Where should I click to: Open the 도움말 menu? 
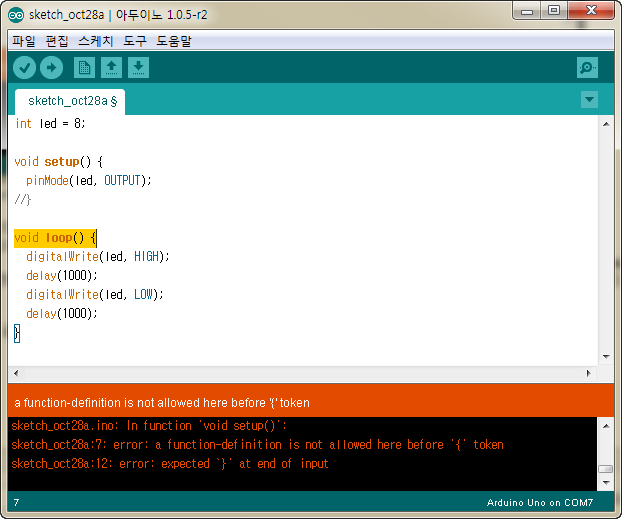[174, 41]
